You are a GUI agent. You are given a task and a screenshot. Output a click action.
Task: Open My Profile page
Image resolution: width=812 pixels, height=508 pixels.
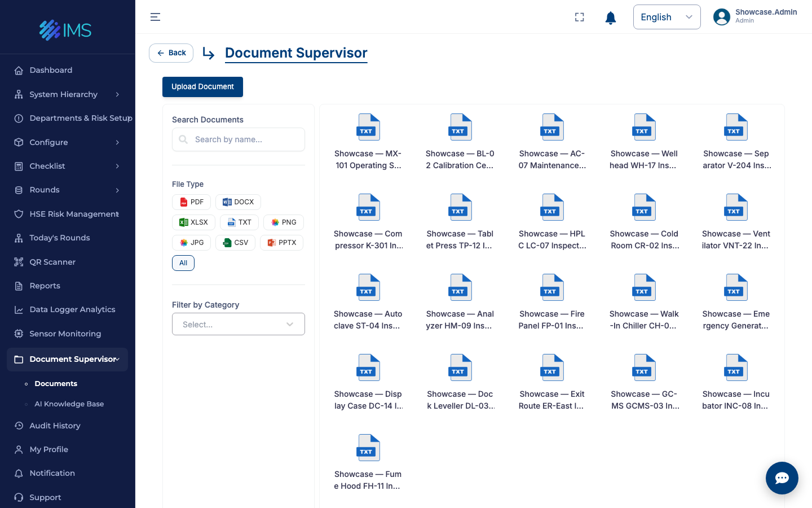[x=68, y=449]
